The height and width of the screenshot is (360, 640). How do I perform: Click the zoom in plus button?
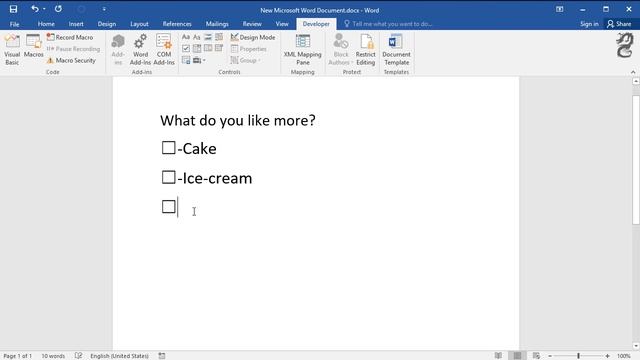tap(607, 356)
